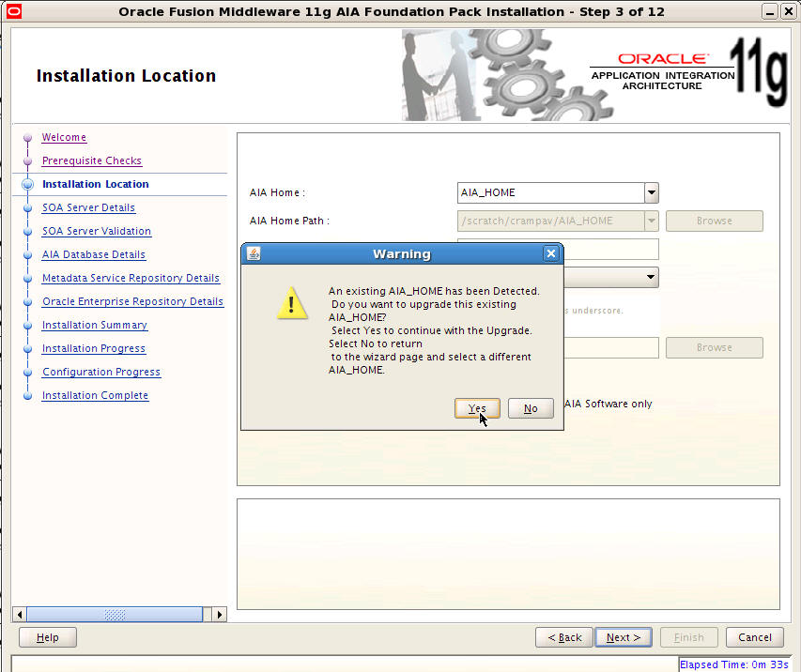Click No in the Warning dialog

pyautogui.click(x=531, y=408)
